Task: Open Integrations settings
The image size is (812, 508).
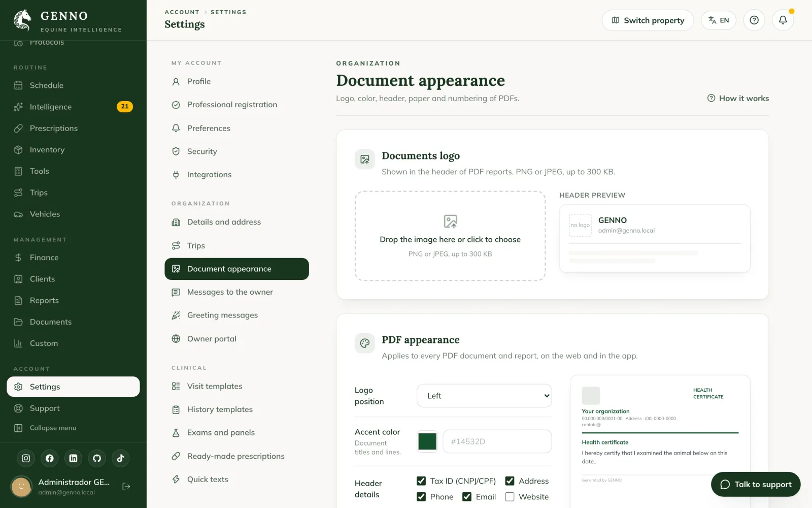Action: 236,175
